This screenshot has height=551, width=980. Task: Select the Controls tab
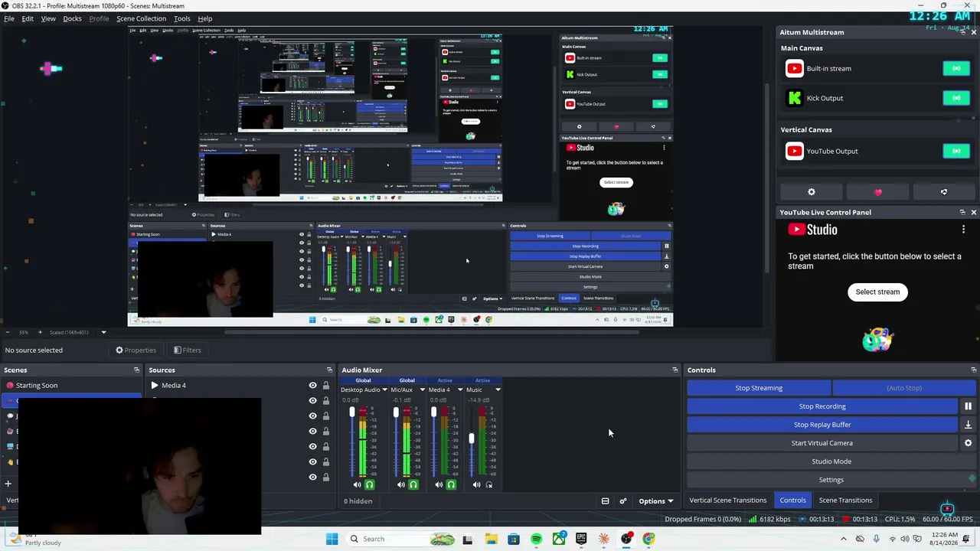[792, 500]
